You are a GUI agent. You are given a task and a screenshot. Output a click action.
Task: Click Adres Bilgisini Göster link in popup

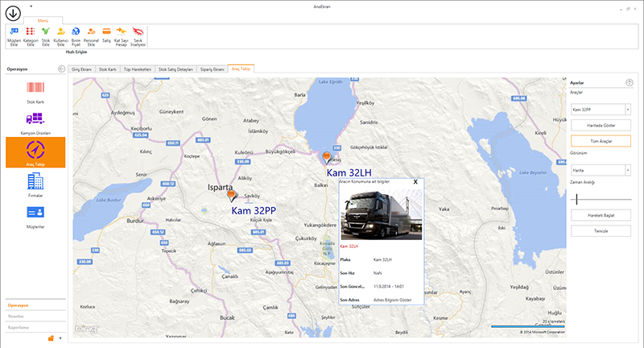[392, 300]
